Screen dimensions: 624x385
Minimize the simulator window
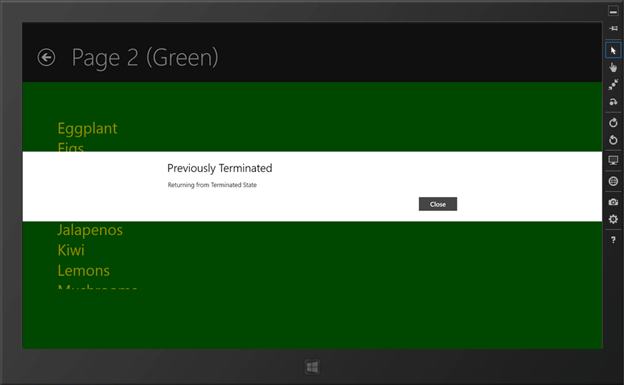tap(613, 11)
